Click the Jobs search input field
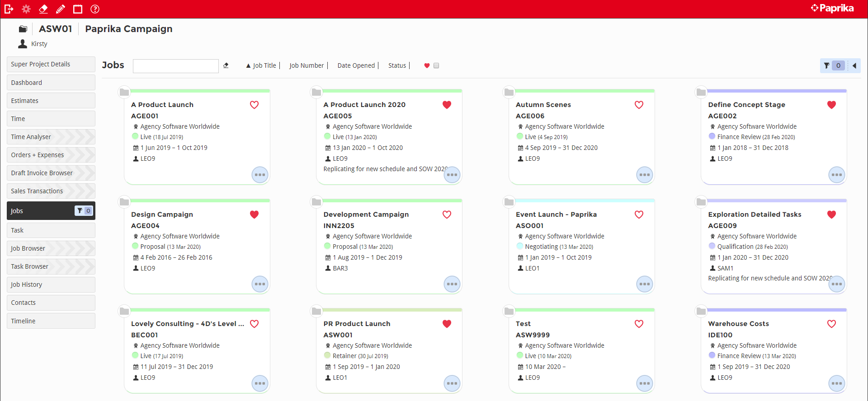 [176, 66]
